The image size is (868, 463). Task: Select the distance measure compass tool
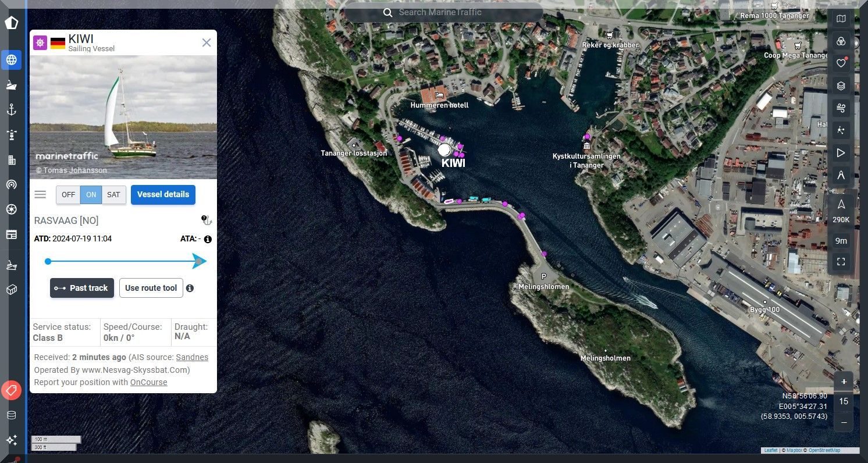(841, 175)
